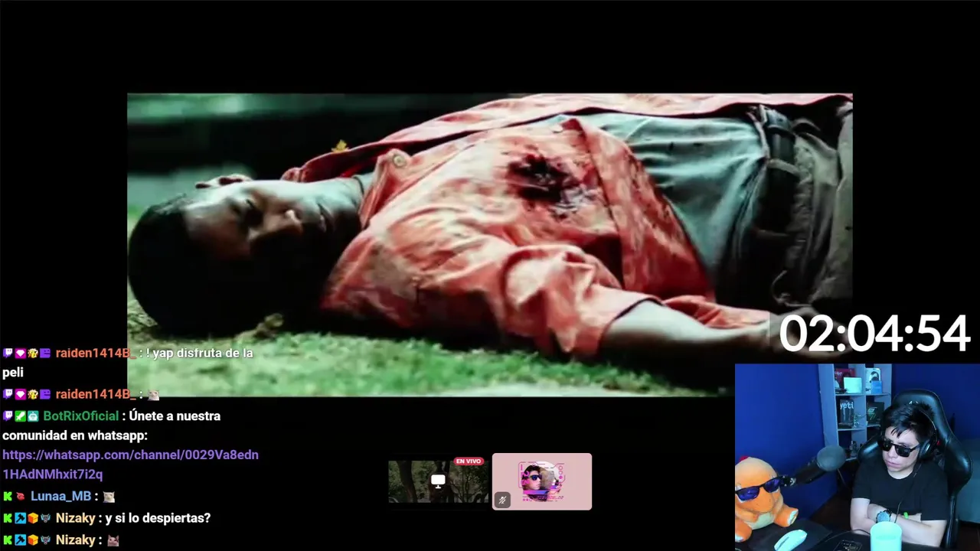Click the orange cube badge on 'y si lo despiertas?' line

coord(33,518)
